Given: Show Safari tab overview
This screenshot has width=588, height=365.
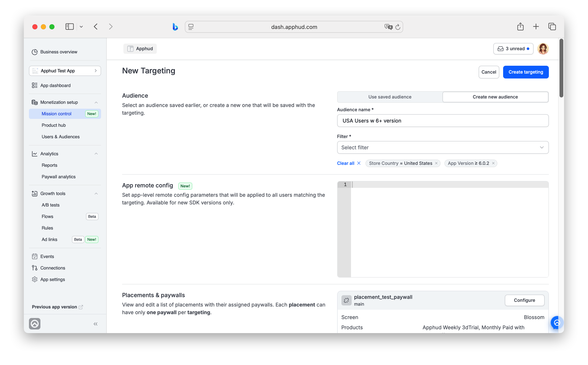Looking at the screenshot, I should tap(552, 27).
